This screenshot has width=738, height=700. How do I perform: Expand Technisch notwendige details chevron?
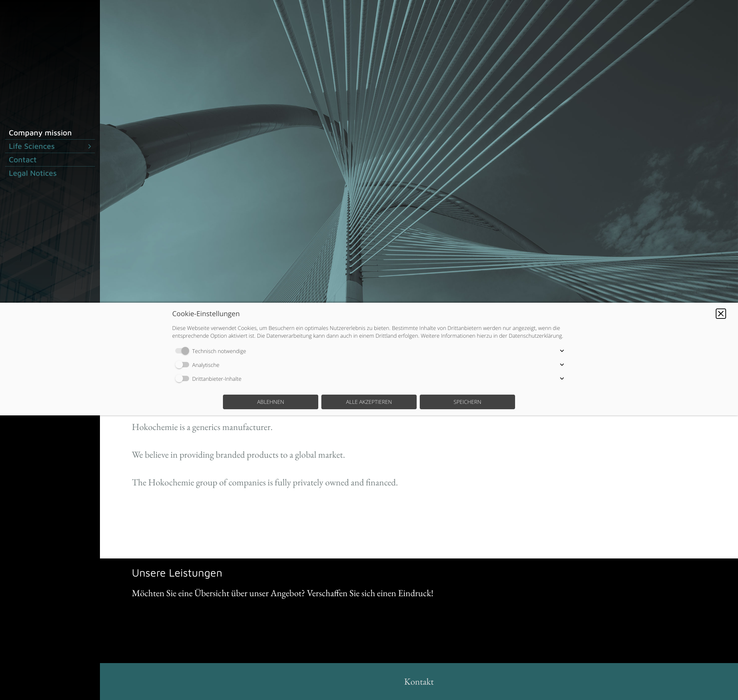pyautogui.click(x=562, y=351)
